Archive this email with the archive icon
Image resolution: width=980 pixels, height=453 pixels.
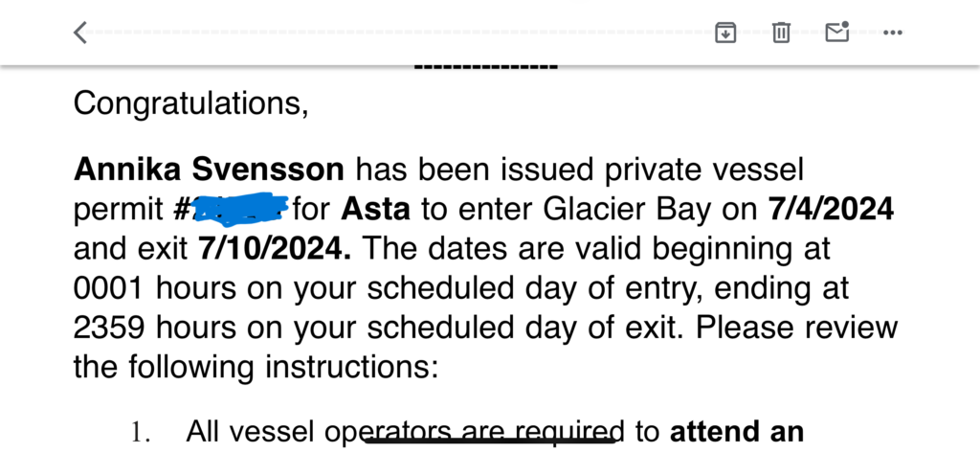click(x=725, y=32)
